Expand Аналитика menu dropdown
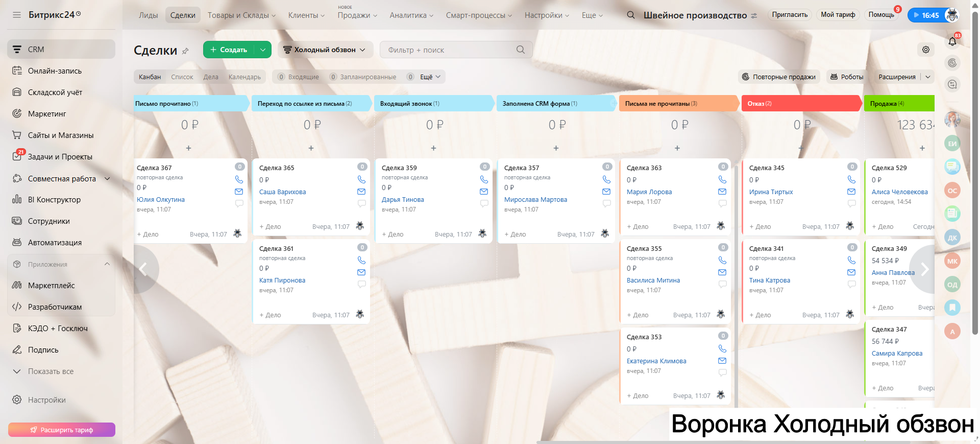This screenshot has height=444, width=980. (411, 15)
